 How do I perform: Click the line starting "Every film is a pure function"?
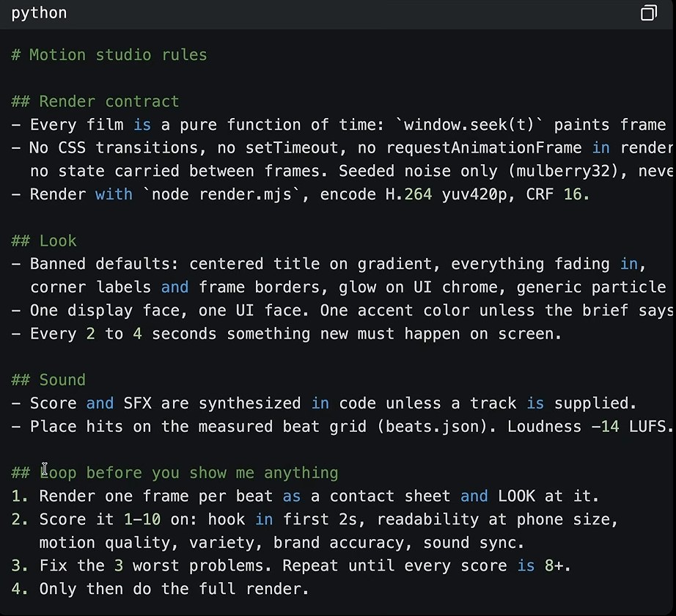tap(339, 125)
